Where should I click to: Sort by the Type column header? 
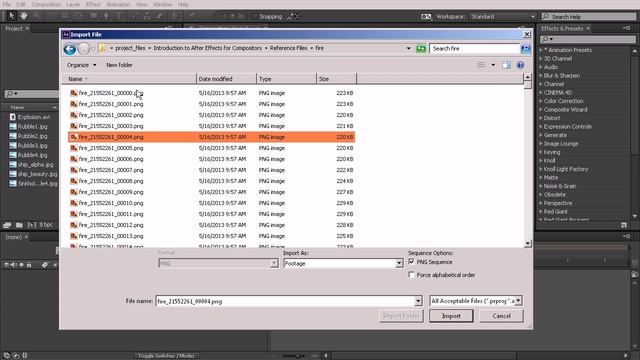286,79
